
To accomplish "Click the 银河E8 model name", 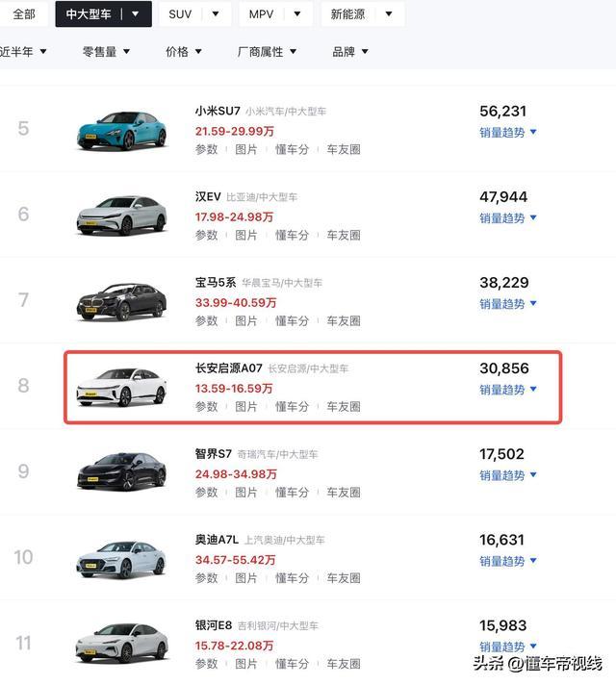I will pyautogui.click(x=214, y=625).
